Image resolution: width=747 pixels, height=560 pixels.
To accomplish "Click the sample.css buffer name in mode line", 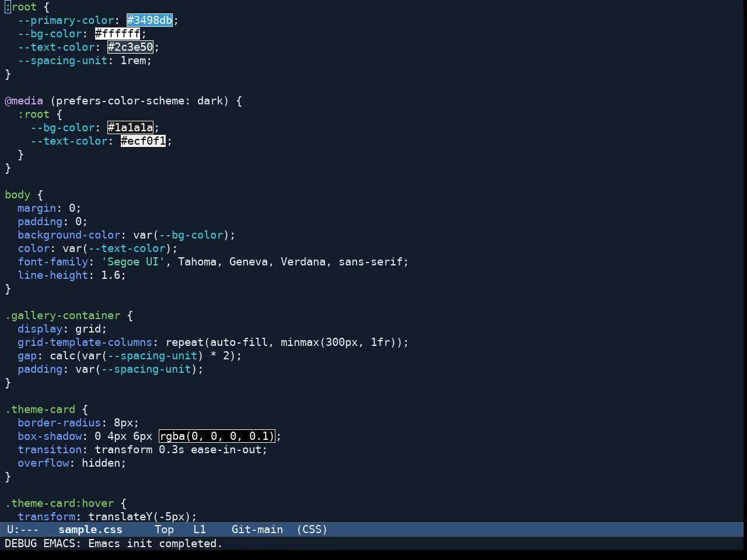I will (90, 530).
